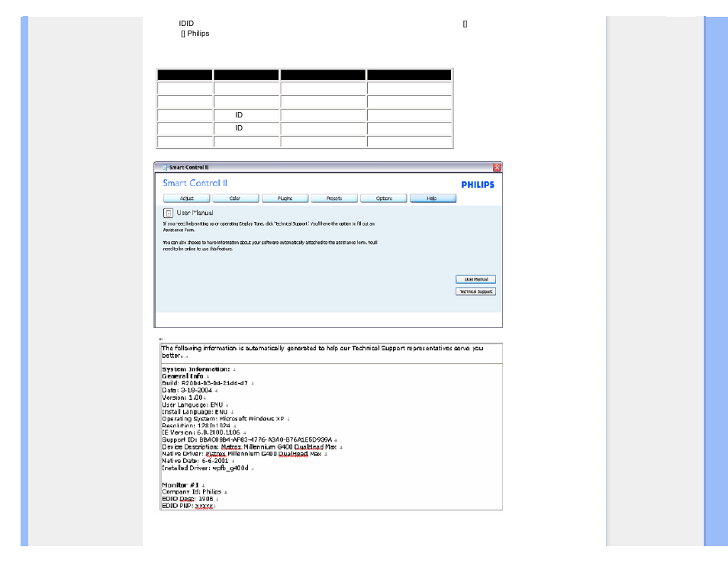Click the Smart Control II title bar icon

pos(165,168)
